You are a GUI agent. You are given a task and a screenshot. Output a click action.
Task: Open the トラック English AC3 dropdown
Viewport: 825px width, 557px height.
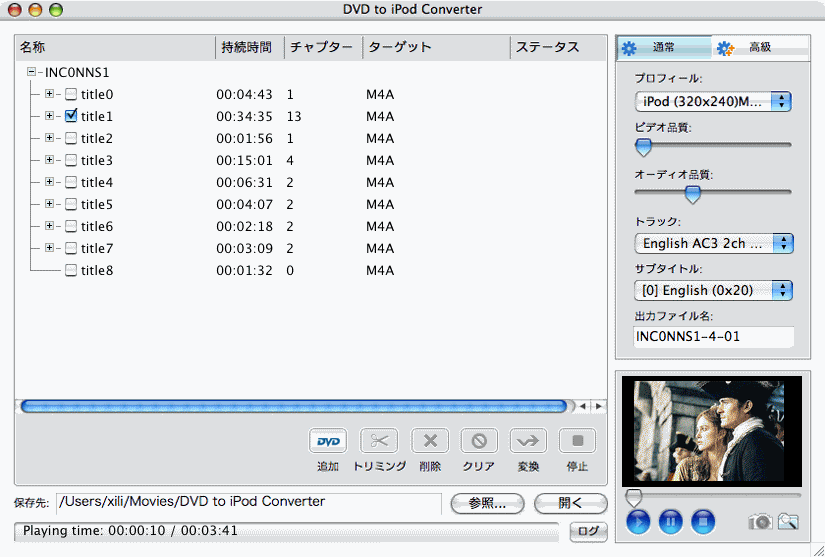pos(713,244)
